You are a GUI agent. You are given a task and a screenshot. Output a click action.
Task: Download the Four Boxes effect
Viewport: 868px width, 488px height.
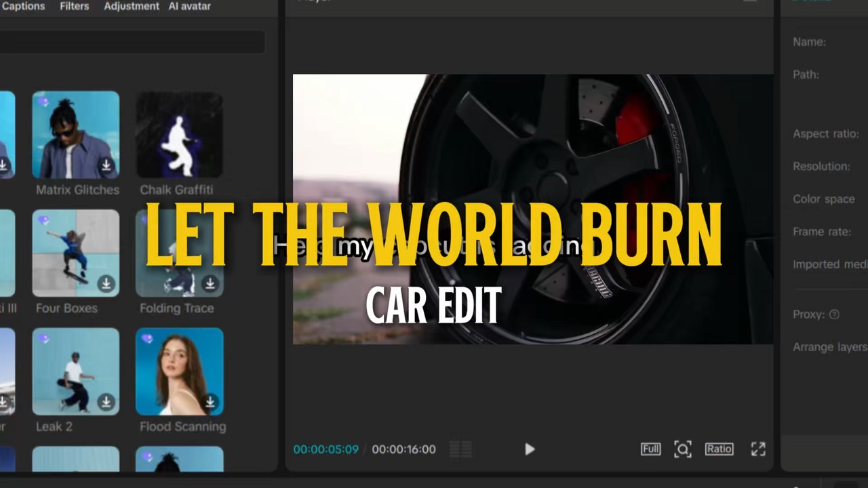pos(106,284)
